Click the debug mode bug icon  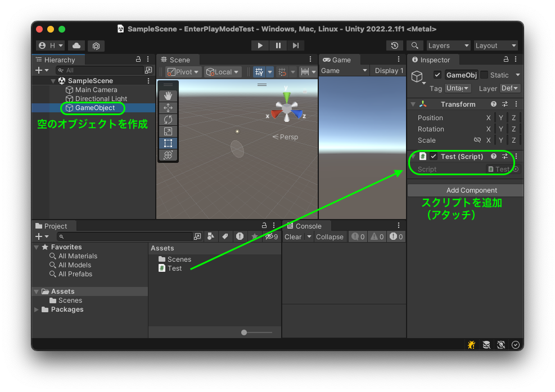pyautogui.click(x=471, y=345)
